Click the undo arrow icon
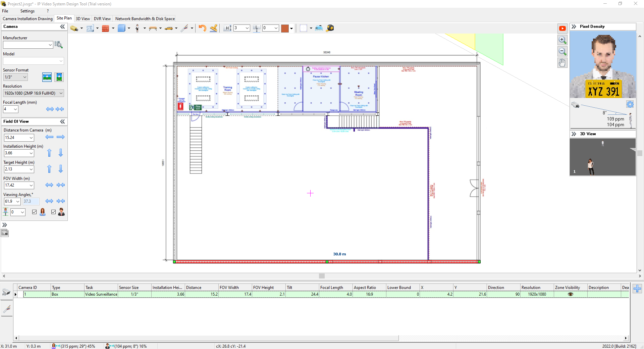Screen dimensions: 644x349 pyautogui.click(x=202, y=28)
